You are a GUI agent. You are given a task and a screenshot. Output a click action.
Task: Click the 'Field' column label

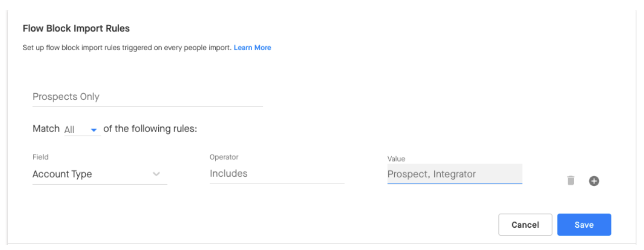(x=40, y=157)
